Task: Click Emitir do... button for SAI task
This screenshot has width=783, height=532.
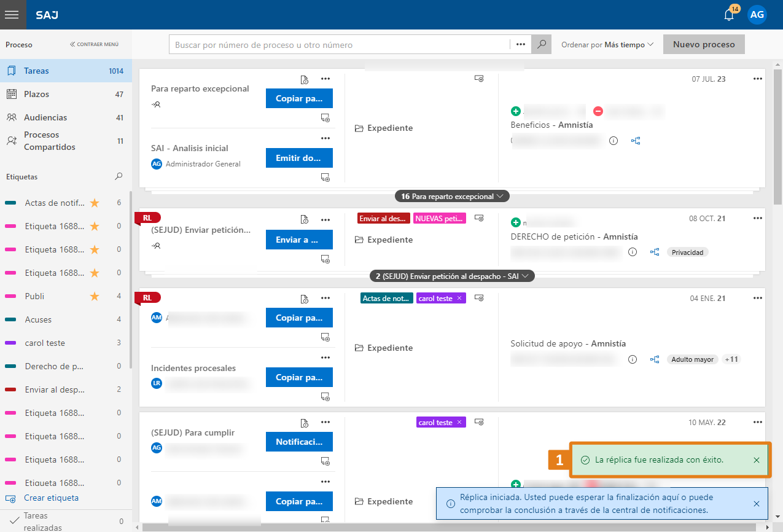Action: coord(299,158)
